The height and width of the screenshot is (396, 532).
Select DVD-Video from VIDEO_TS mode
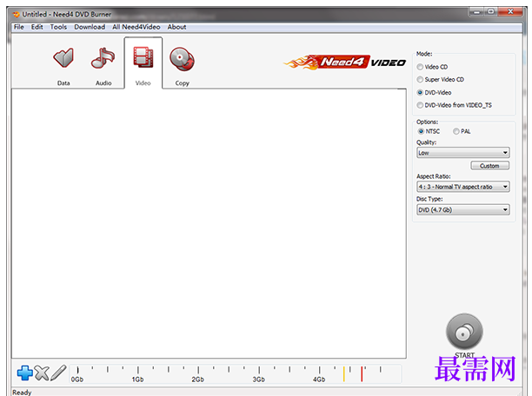coord(455,105)
